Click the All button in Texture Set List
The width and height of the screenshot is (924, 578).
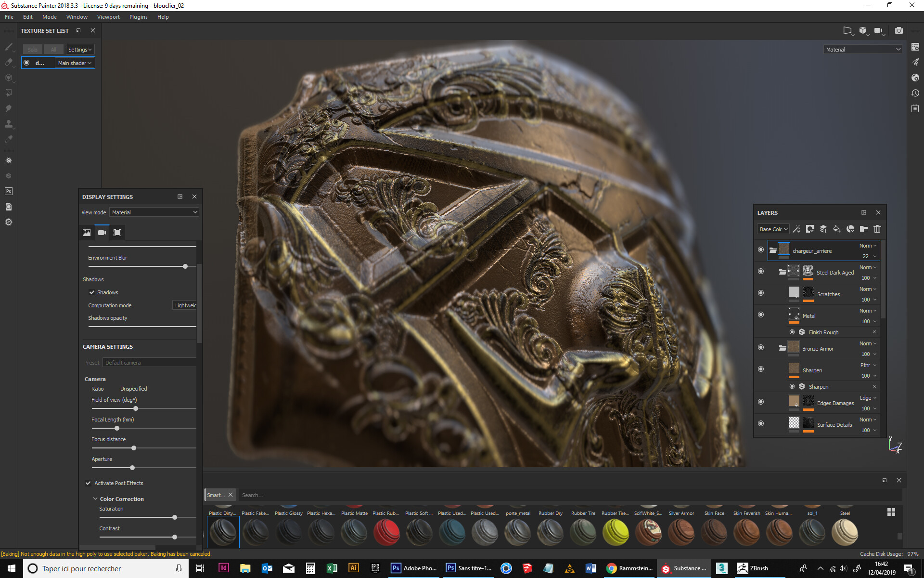(53, 50)
